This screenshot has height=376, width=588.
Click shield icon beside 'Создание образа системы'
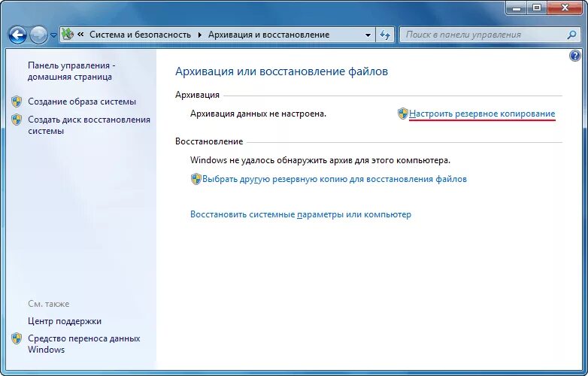[x=17, y=102]
